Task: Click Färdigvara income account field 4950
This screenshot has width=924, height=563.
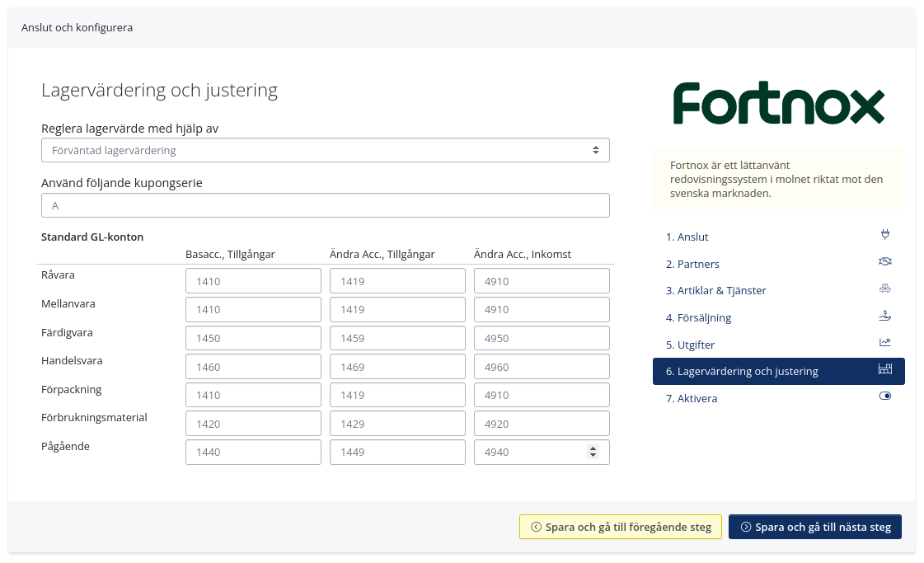Action: tap(542, 338)
